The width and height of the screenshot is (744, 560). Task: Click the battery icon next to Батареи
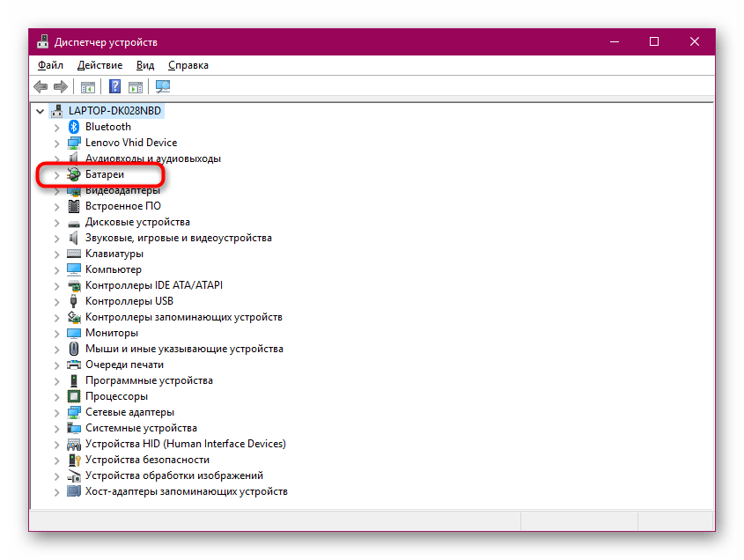75,174
